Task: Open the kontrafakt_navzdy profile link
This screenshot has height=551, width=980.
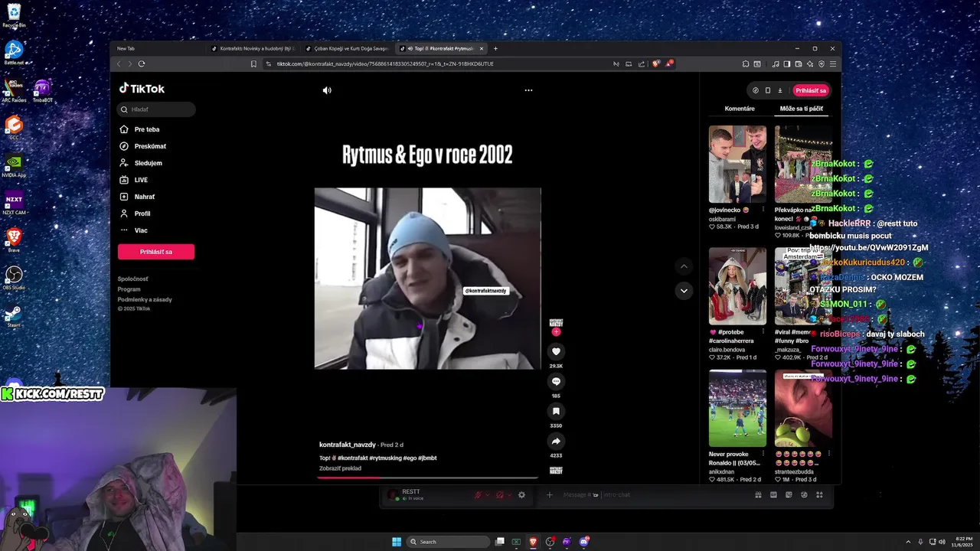Action: coord(348,445)
